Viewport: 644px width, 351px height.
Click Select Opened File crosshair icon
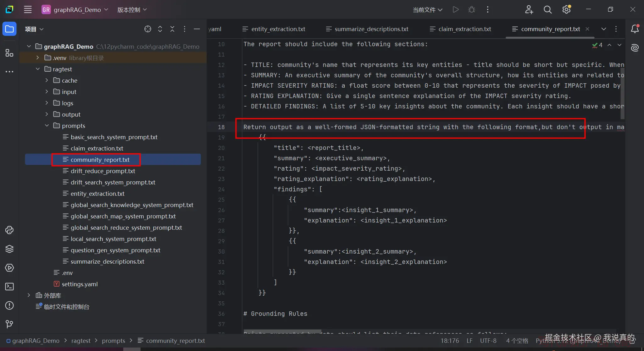tap(148, 29)
